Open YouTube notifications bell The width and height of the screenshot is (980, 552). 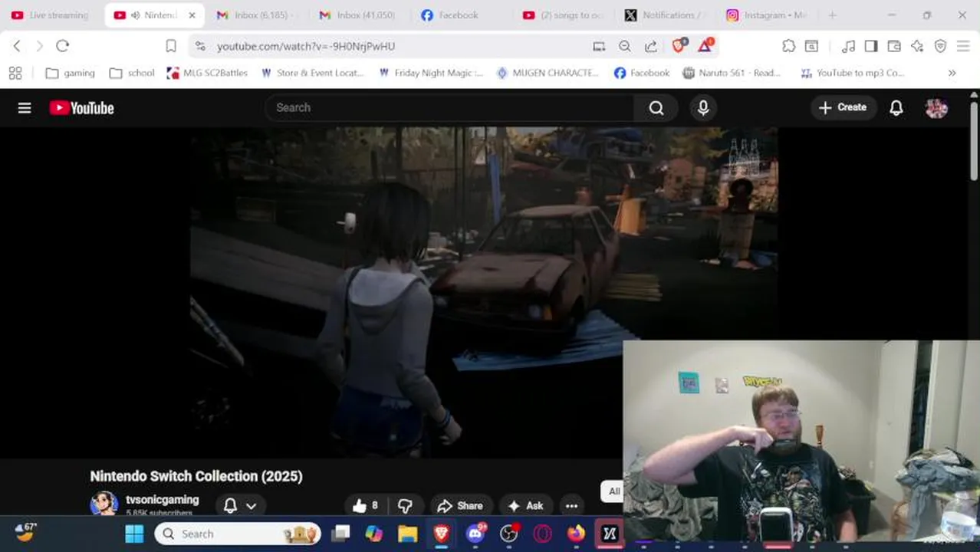896,108
